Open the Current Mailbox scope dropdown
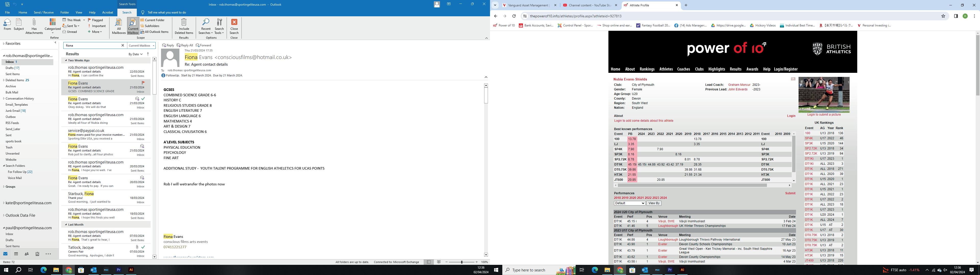The height and width of the screenshot is (275, 980). (x=141, y=46)
